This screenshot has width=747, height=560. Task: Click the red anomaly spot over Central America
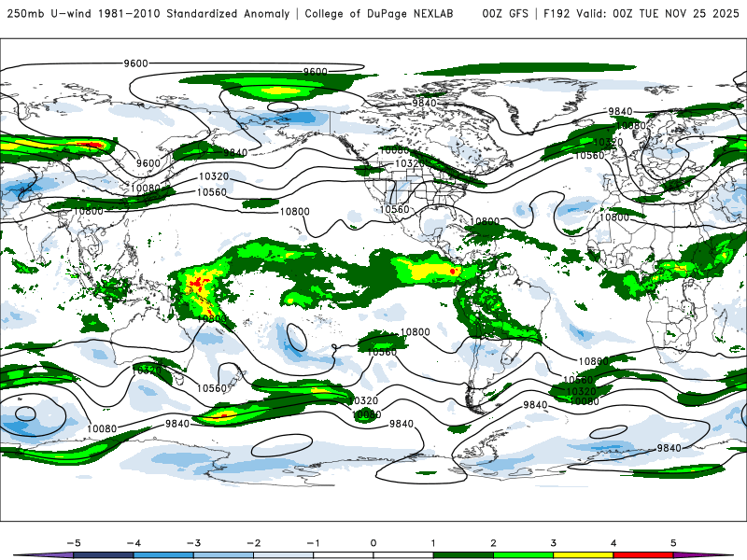[452, 272]
